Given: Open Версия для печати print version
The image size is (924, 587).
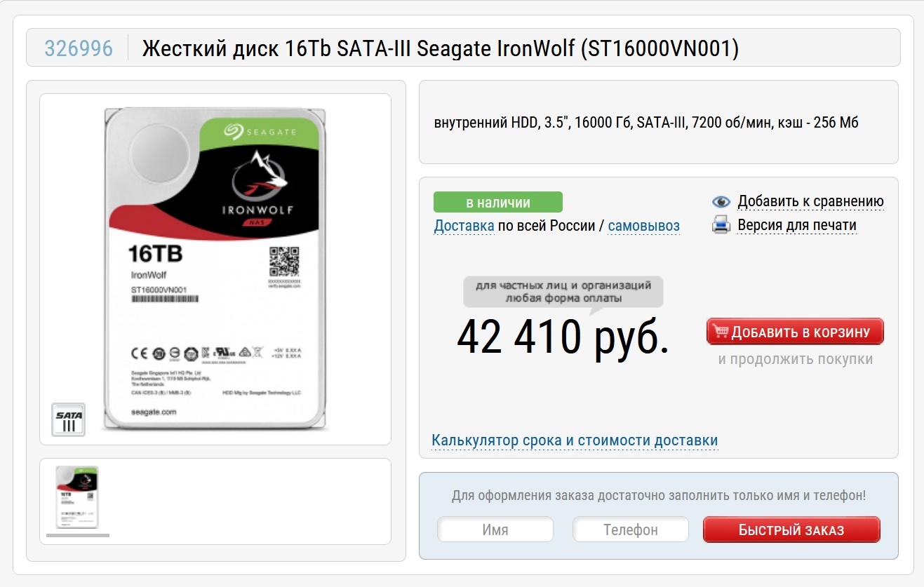Looking at the screenshot, I should pos(797,225).
